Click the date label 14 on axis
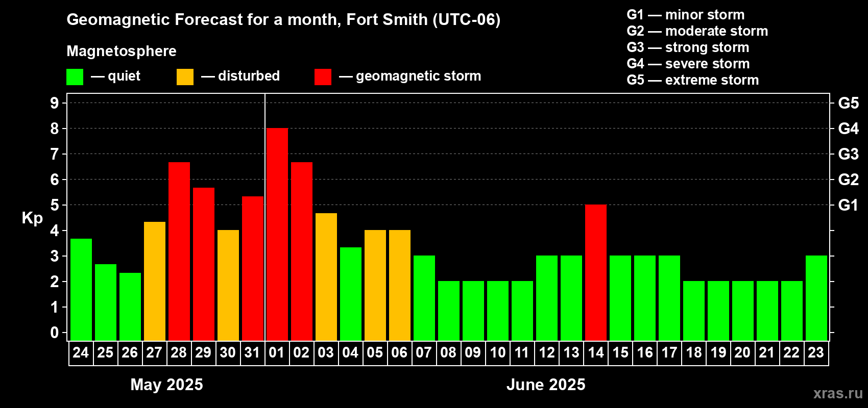868x408 pixels. (596, 352)
